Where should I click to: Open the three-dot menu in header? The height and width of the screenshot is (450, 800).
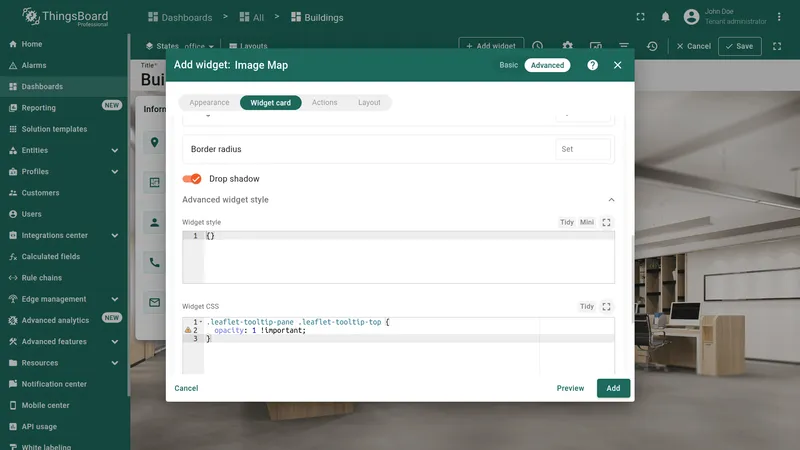779,17
